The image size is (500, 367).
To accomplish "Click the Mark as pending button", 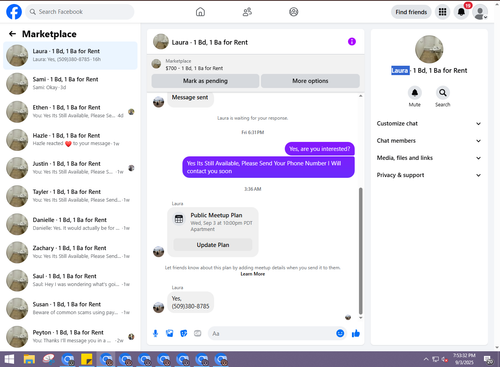I will [x=205, y=81].
